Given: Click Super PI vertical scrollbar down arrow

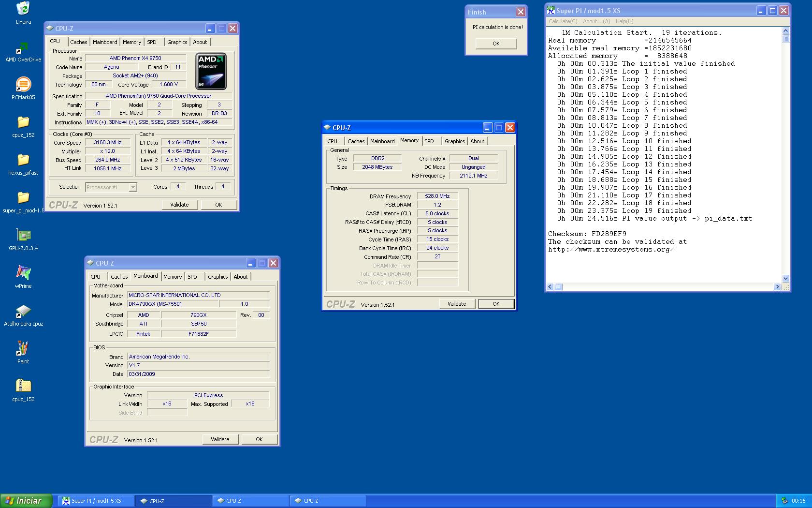Looking at the screenshot, I should pos(785,279).
